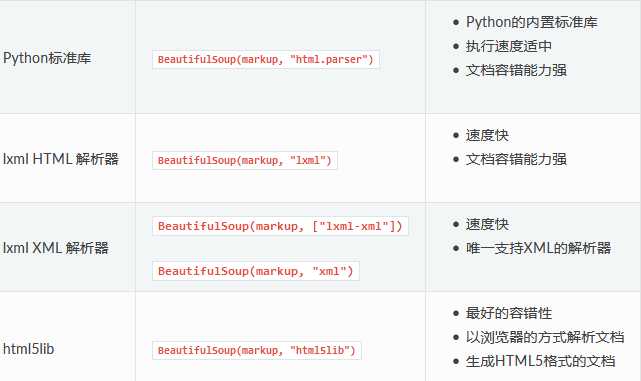Click the 执行速度适中 bullet item
The image size is (641, 381).
point(509,46)
